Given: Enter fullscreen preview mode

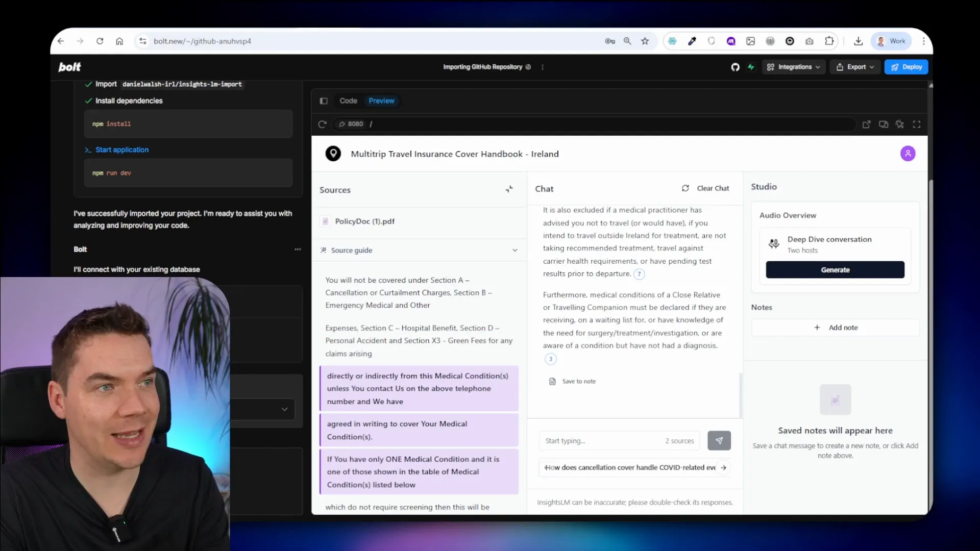Looking at the screenshot, I should (917, 124).
